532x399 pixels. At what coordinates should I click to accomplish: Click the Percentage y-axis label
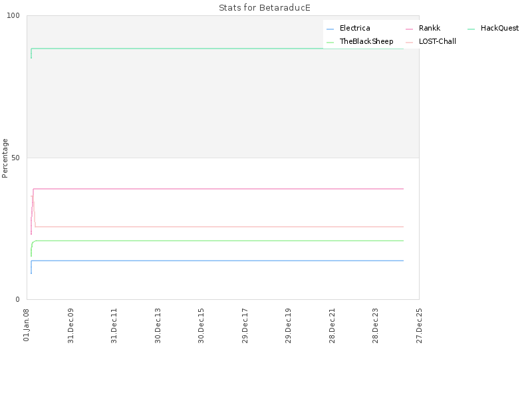click(5, 158)
